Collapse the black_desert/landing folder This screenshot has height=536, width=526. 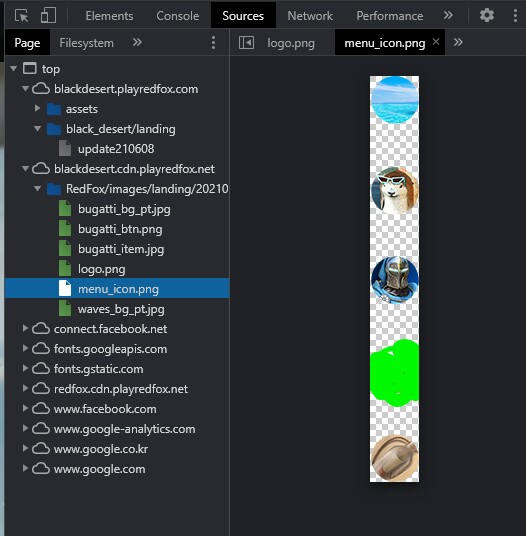[38, 129]
